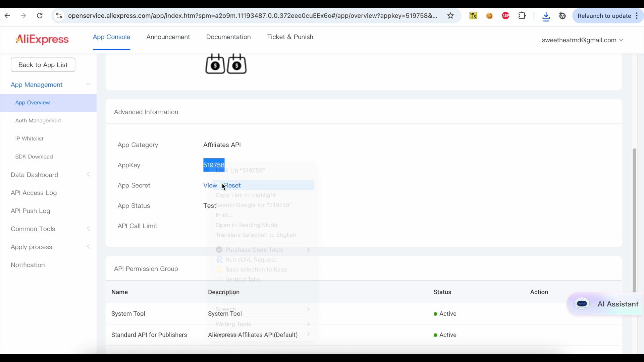Viewport: 644px width, 362px height.
Task: Open the JS extension icon
Action: click(473, 16)
